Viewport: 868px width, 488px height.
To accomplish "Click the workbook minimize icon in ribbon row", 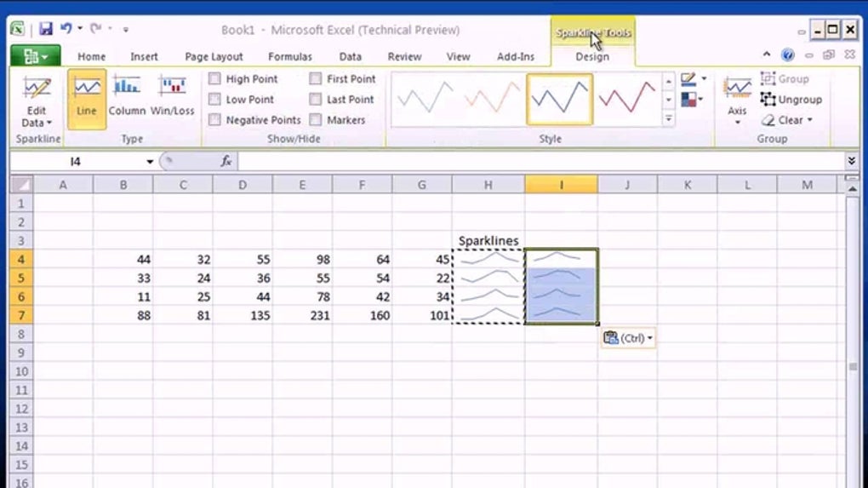I will pyautogui.click(x=809, y=55).
